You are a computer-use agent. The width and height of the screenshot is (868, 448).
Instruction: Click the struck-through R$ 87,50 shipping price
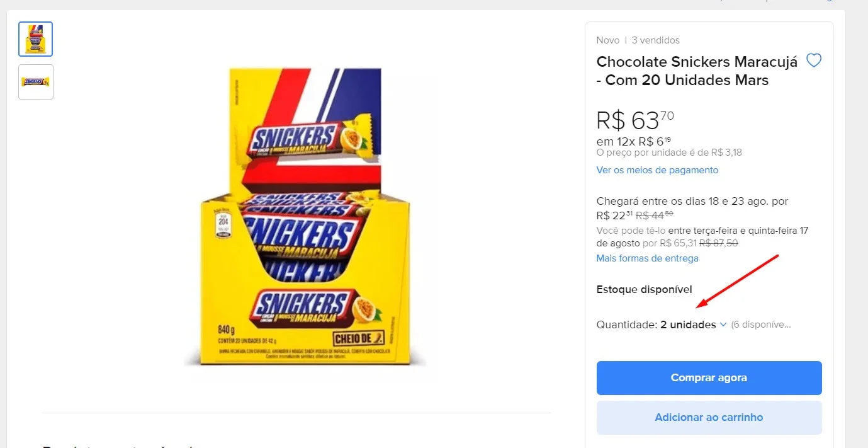718,243
